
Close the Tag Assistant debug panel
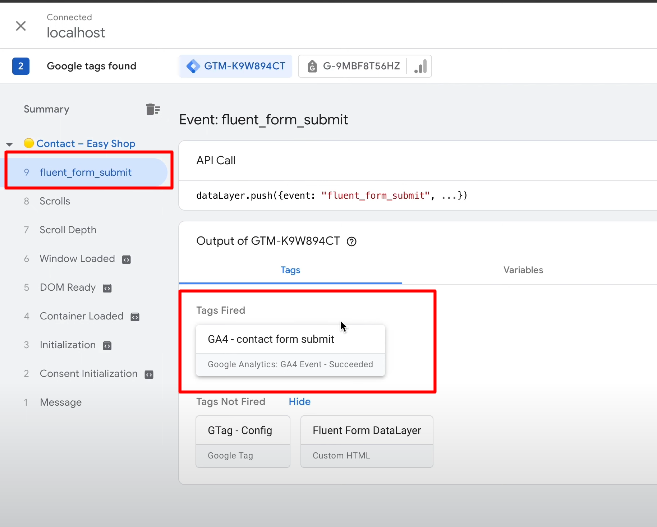coord(20,26)
